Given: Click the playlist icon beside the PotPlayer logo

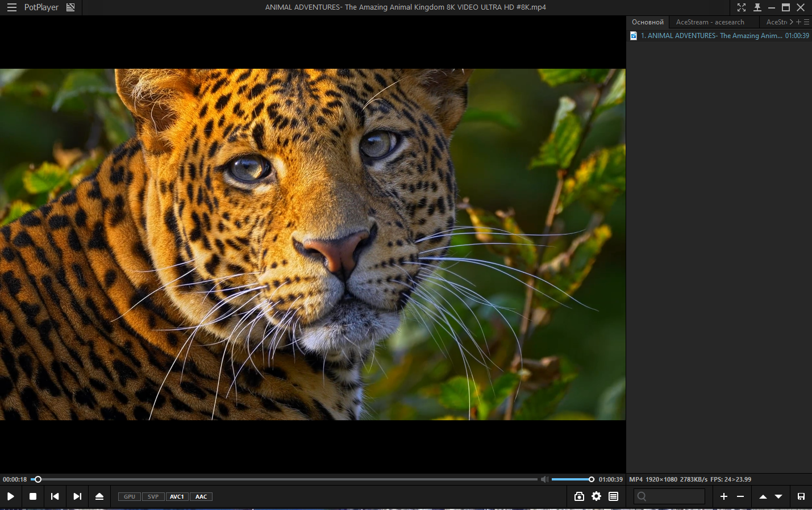Looking at the screenshot, I should tap(70, 7).
